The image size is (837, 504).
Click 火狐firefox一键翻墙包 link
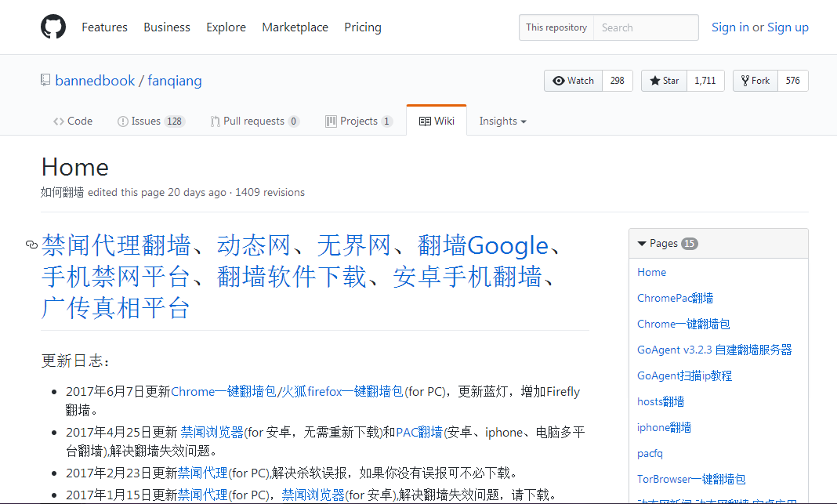(x=342, y=391)
